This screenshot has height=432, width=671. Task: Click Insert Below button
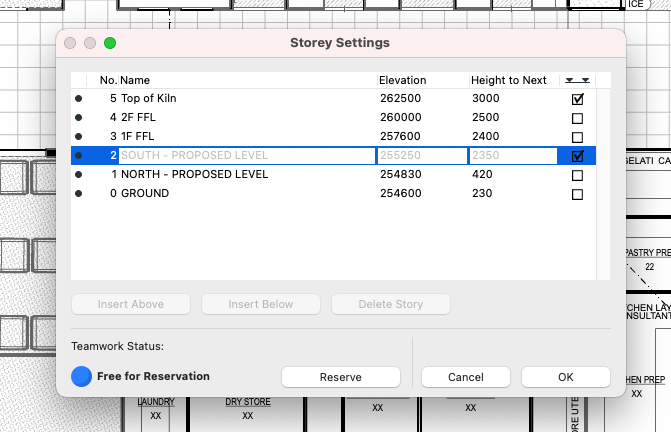pyautogui.click(x=261, y=304)
